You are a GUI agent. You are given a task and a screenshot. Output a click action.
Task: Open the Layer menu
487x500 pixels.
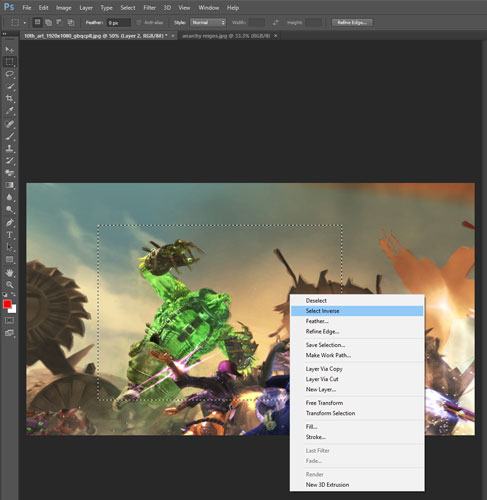[86, 8]
